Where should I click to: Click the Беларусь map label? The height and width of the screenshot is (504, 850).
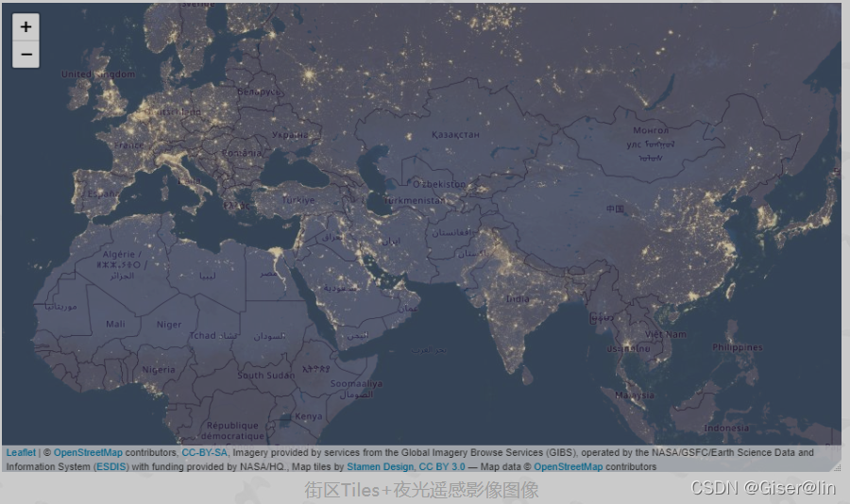click(x=259, y=92)
